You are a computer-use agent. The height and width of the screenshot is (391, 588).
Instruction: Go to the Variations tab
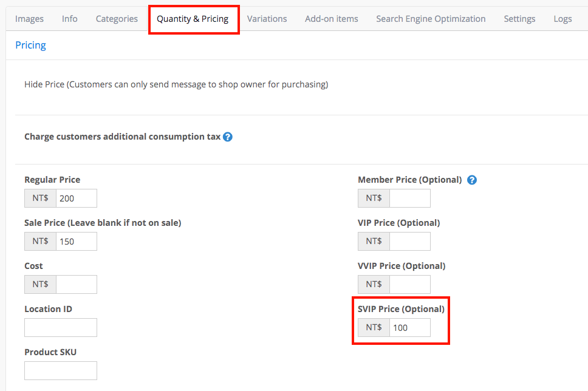(267, 19)
